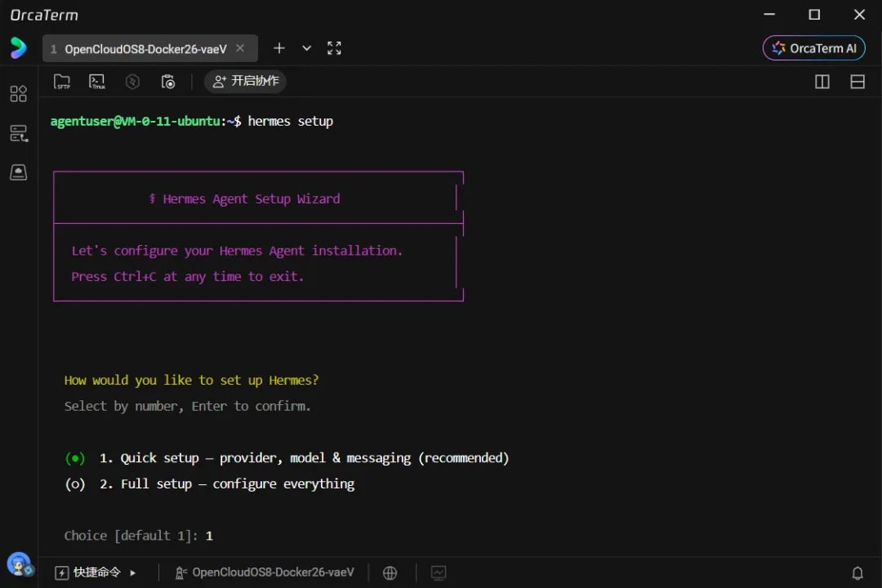Start collaboration with 开启协作 button

(x=245, y=81)
